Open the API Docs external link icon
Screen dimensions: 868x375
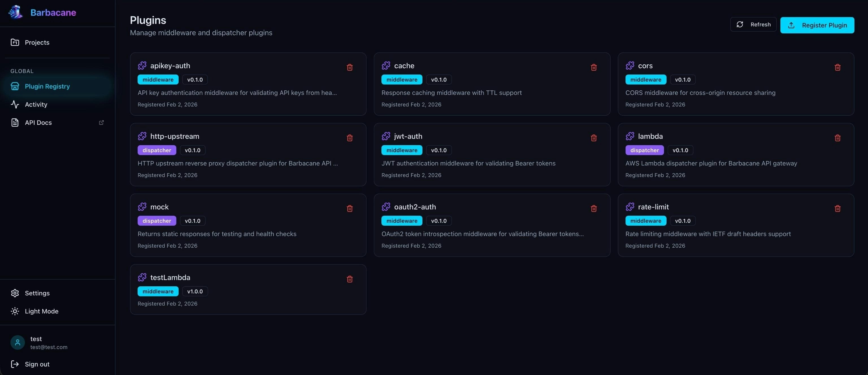pyautogui.click(x=101, y=123)
